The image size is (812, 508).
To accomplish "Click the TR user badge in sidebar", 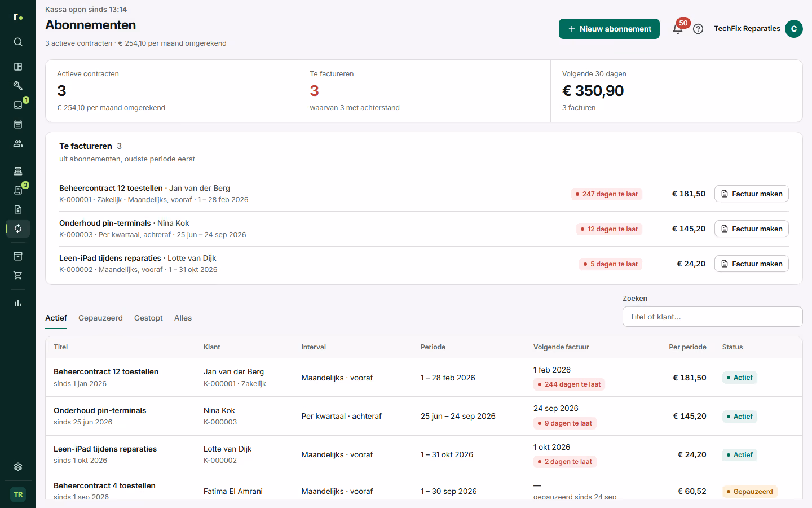I will (18, 494).
